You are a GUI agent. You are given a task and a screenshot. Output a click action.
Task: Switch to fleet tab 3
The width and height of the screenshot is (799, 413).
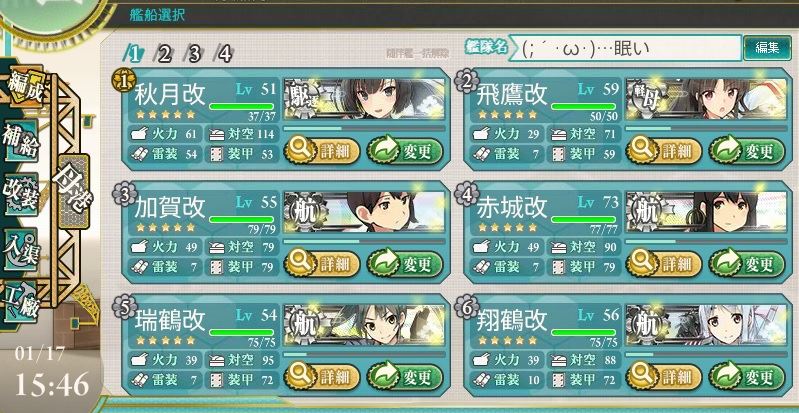[193, 54]
